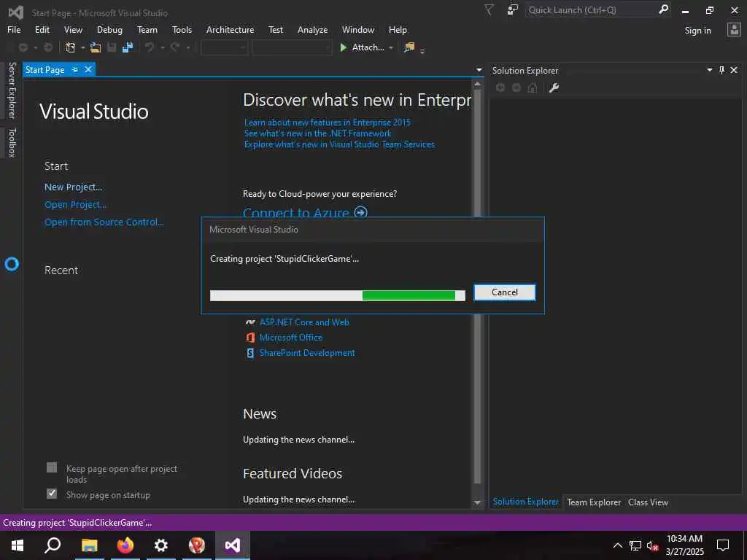
Task: Cancel the project creation dialog
Action: [x=505, y=292]
